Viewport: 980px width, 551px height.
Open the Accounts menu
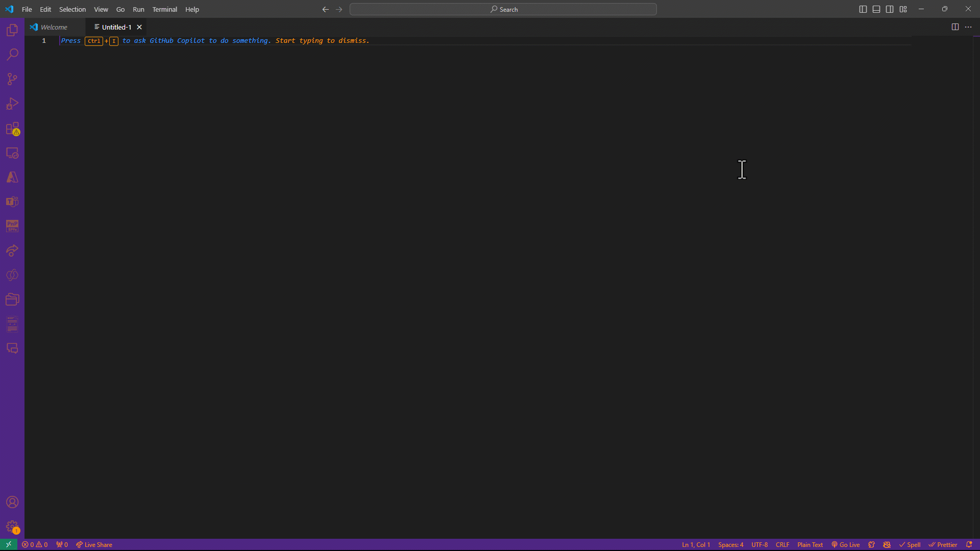(12, 502)
